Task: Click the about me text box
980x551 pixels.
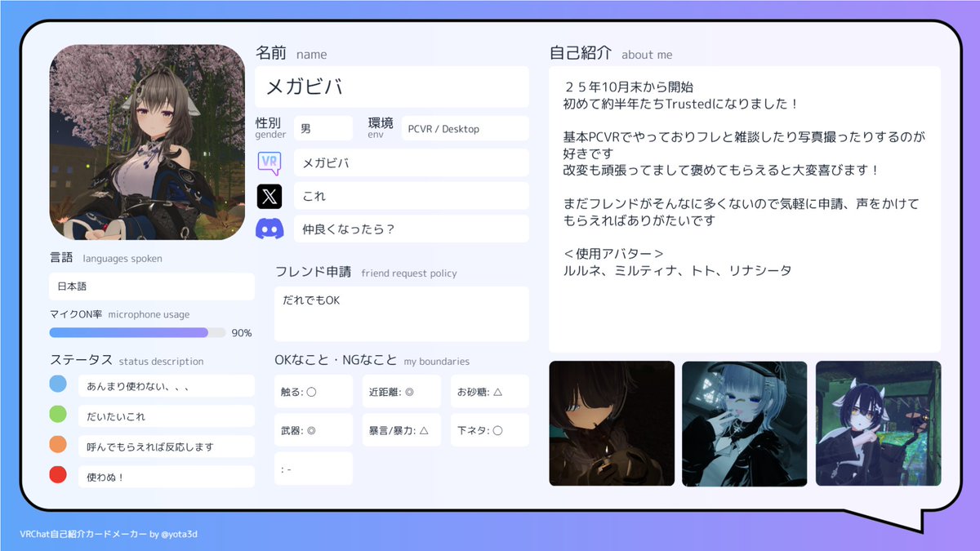Action: click(x=745, y=209)
